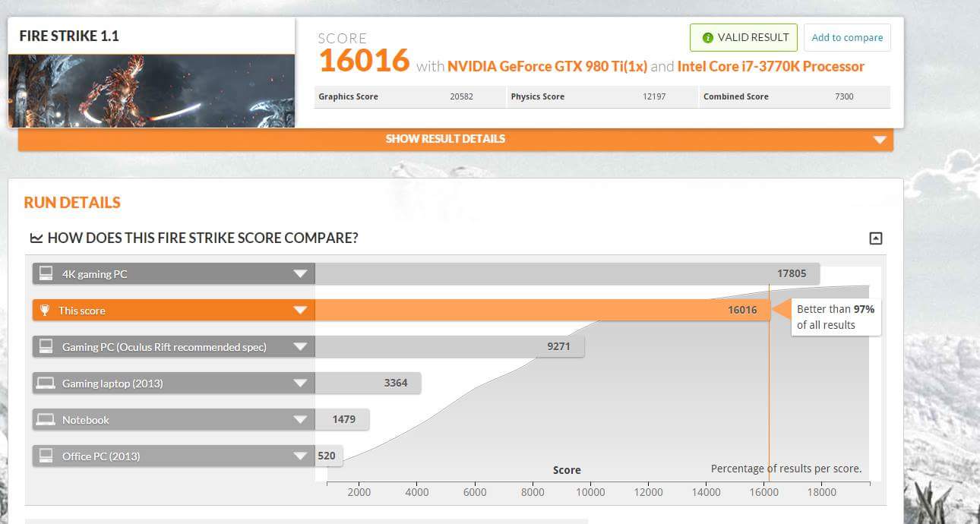Click the 1479 Notebook bar value
This screenshot has width=980, height=524.
(x=344, y=419)
